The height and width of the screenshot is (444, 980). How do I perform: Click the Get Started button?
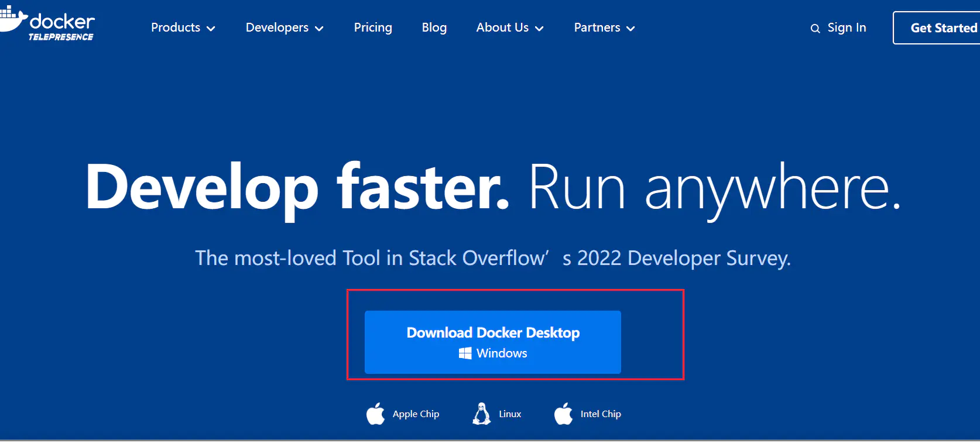[937, 27]
